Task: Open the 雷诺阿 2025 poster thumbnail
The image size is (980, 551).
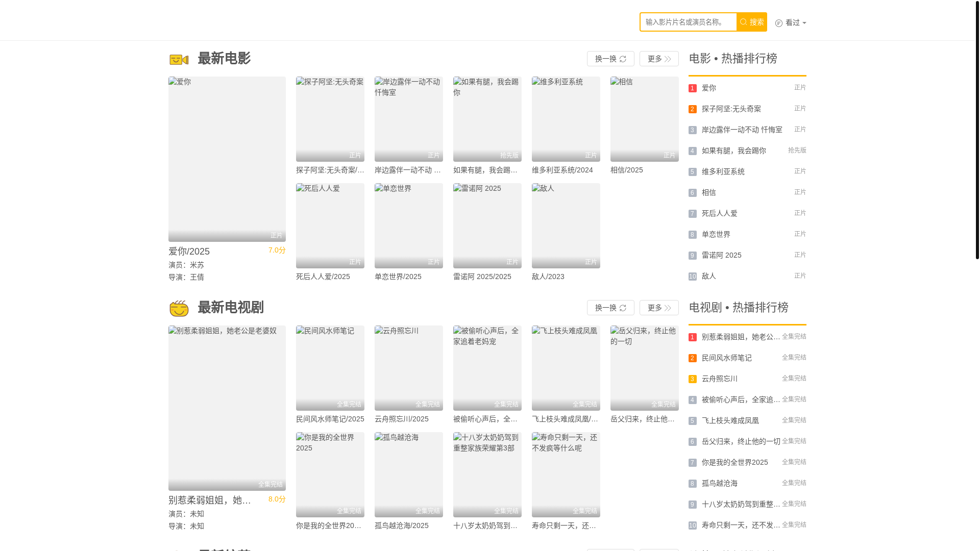Action: pyautogui.click(x=487, y=226)
